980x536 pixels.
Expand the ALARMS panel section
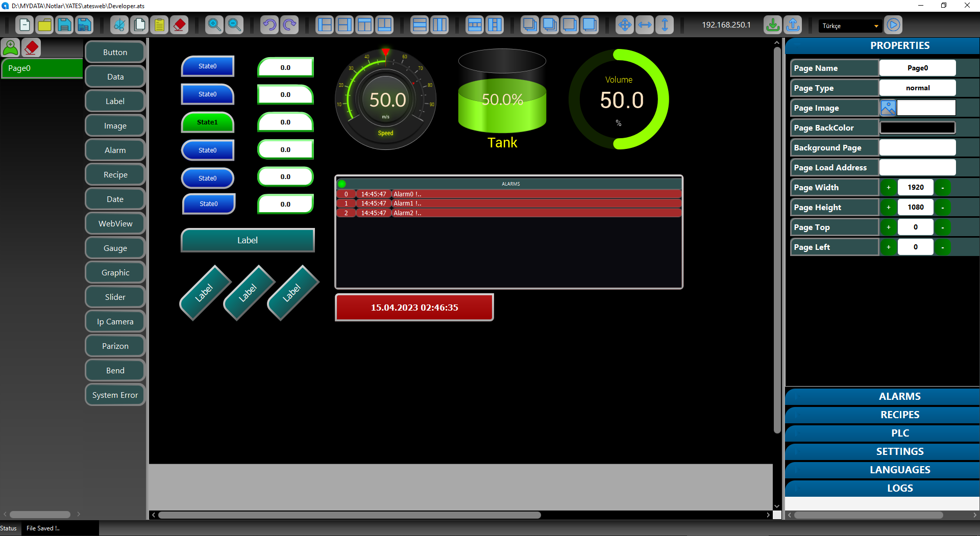(x=899, y=396)
